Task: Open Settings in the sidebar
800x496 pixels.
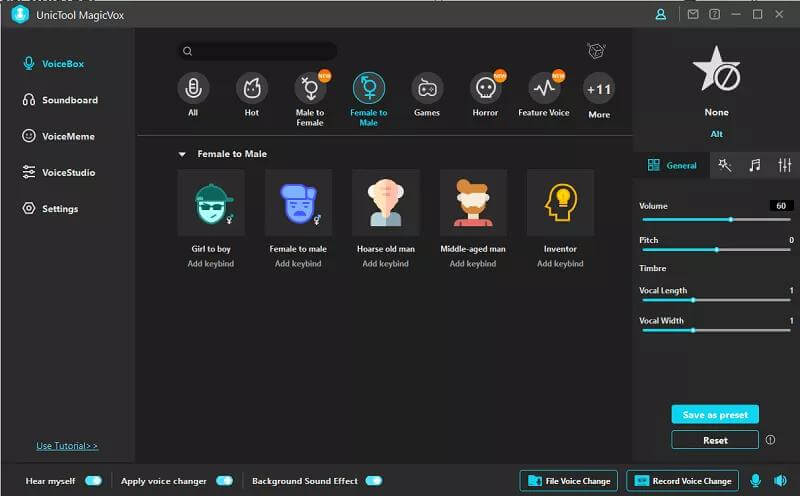Action: coord(51,209)
